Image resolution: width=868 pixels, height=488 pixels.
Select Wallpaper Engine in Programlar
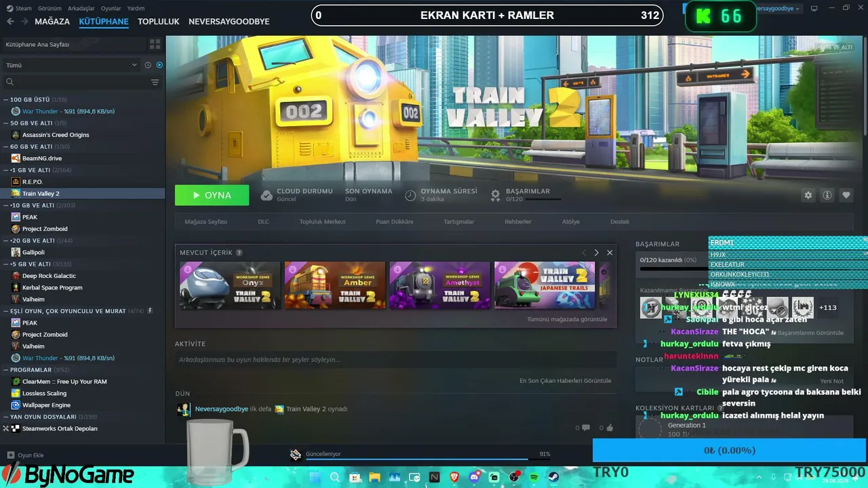[46, 405]
